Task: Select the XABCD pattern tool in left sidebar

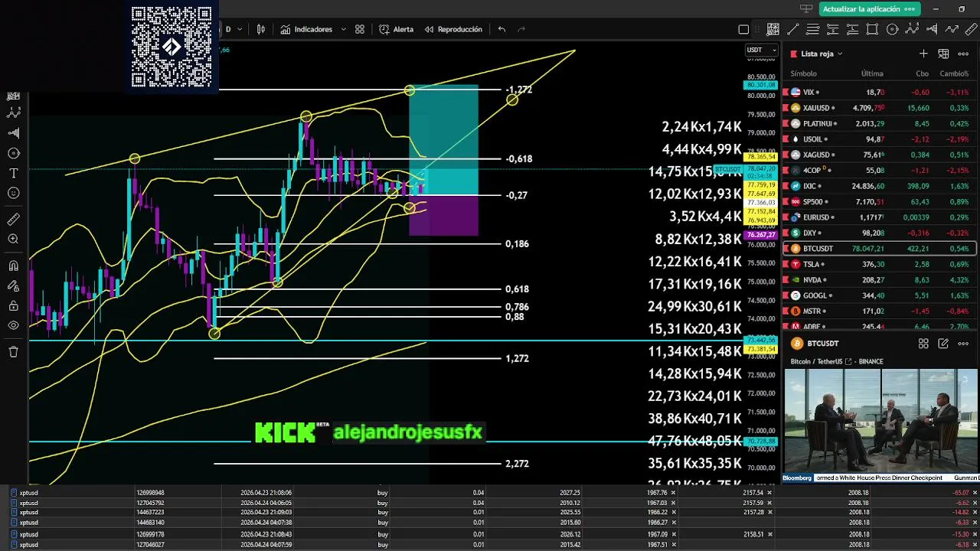Action: point(13,112)
